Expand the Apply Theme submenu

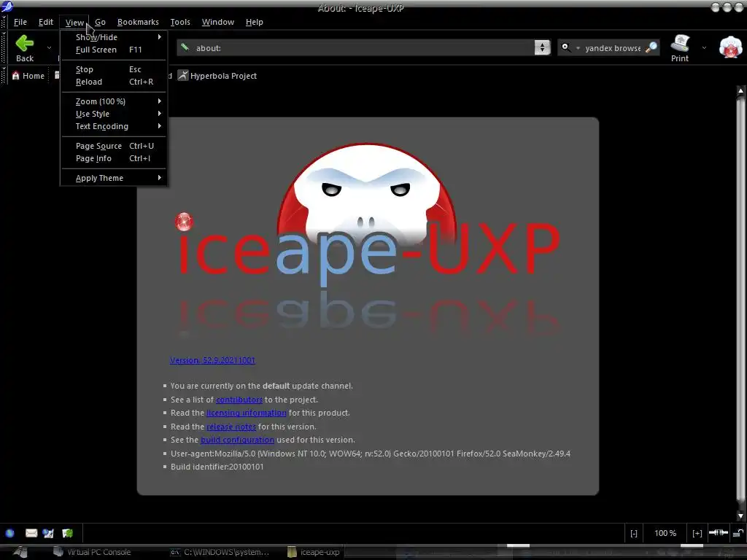(113, 178)
